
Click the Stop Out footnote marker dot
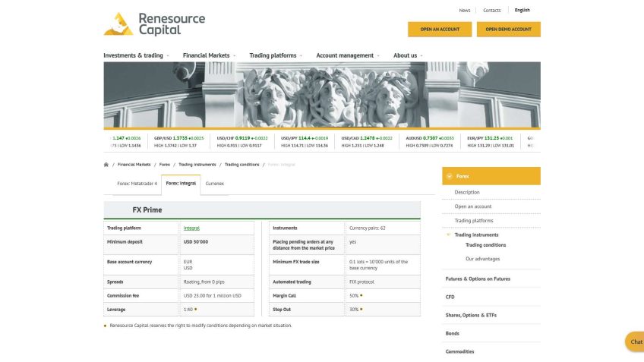click(361, 310)
